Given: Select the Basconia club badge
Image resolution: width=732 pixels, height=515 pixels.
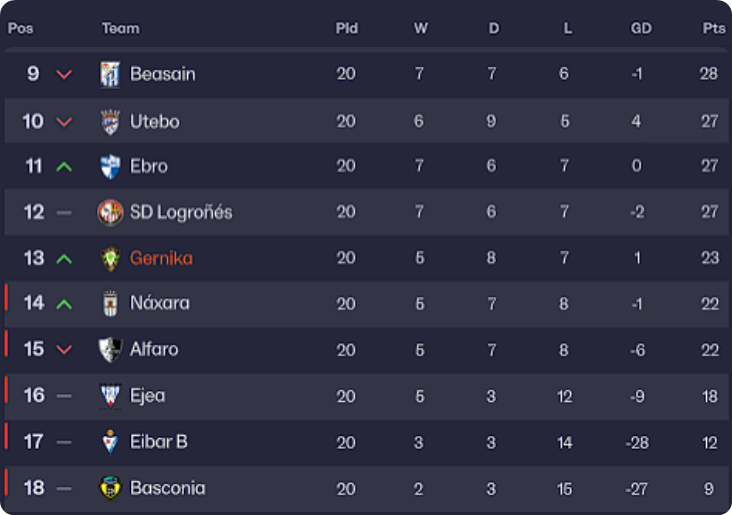Looking at the screenshot, I should [x=110, y=488].
